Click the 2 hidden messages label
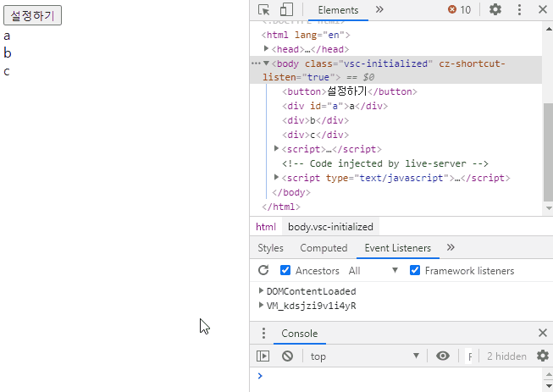This screenshot has height=392, width=553. pos(506,356)
